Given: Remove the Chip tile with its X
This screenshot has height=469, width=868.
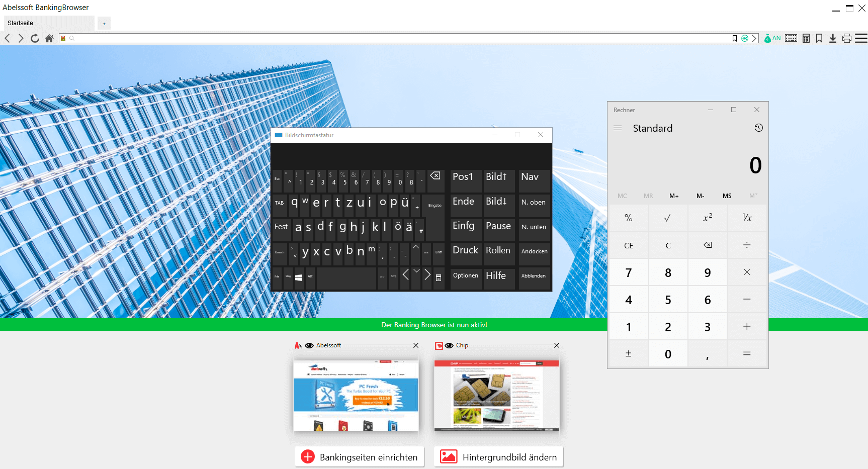Looking at the screenshot, I should tap(557, 345).
